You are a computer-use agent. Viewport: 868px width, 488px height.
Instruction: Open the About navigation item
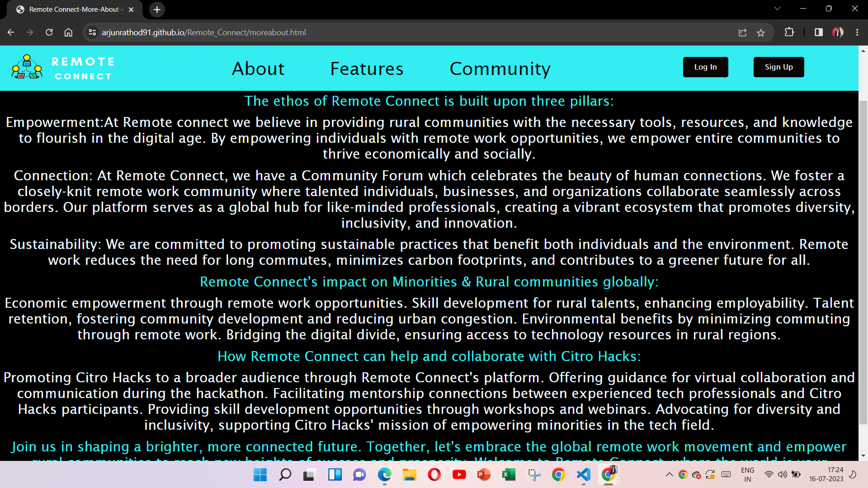pos(258,69)
